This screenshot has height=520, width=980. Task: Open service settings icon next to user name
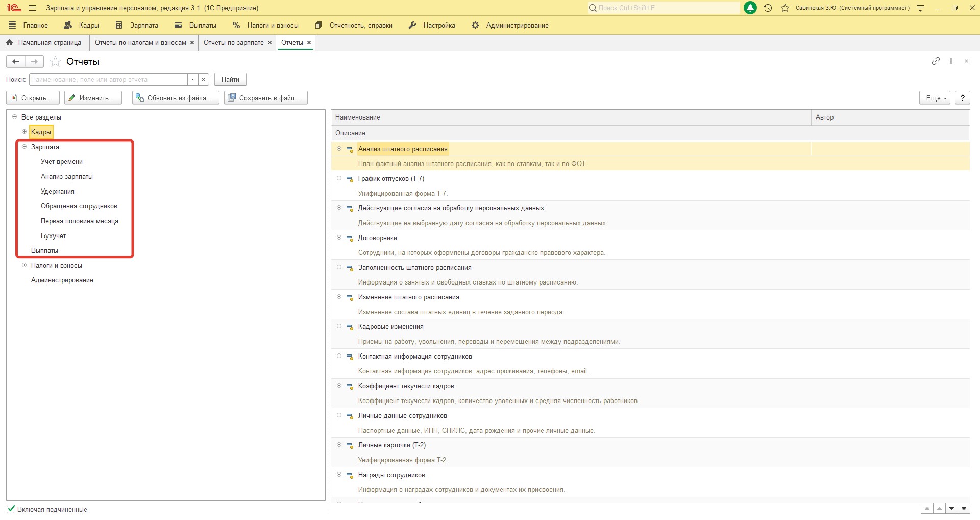point(920,8)
